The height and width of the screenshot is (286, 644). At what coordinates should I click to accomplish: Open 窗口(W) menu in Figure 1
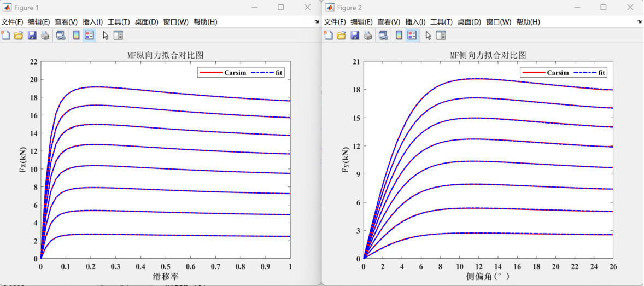pos(176,22)
